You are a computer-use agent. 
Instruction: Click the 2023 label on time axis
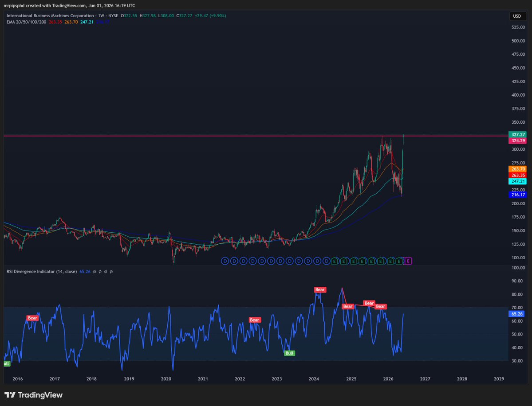tap(277, 379)
